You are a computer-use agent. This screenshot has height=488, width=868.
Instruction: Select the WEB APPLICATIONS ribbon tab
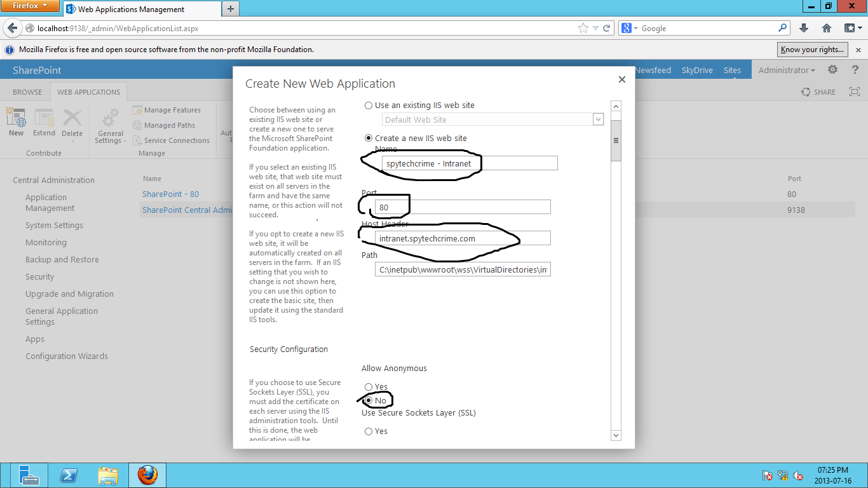88,92
